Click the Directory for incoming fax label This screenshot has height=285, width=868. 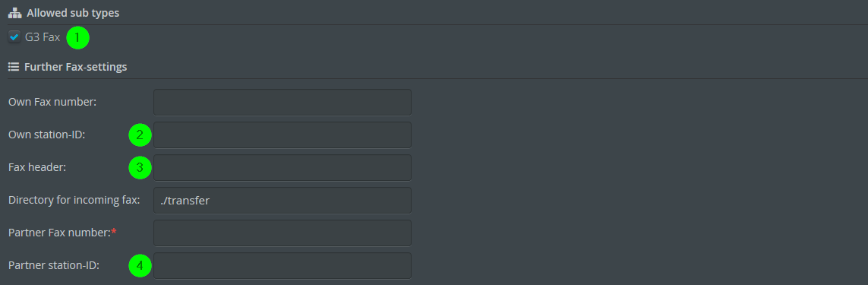(74, 200)
